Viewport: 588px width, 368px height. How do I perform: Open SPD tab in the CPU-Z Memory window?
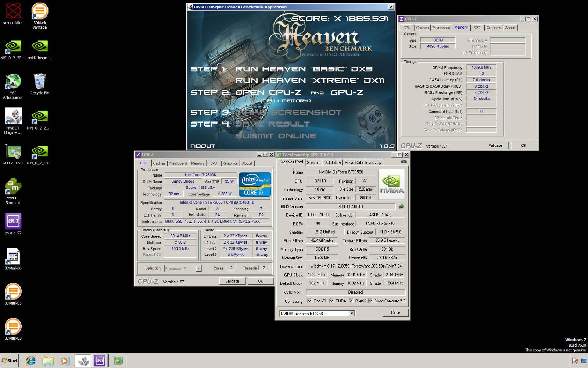[477, 28]
